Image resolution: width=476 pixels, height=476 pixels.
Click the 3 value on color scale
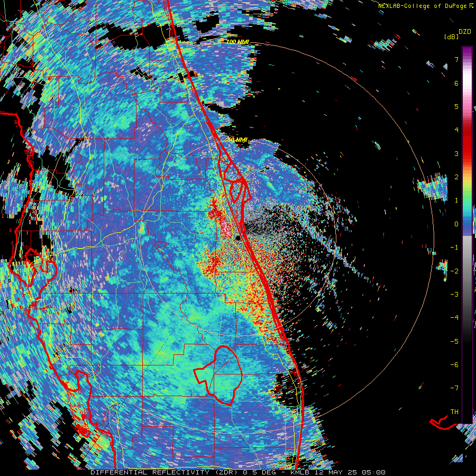coord(456,153)
